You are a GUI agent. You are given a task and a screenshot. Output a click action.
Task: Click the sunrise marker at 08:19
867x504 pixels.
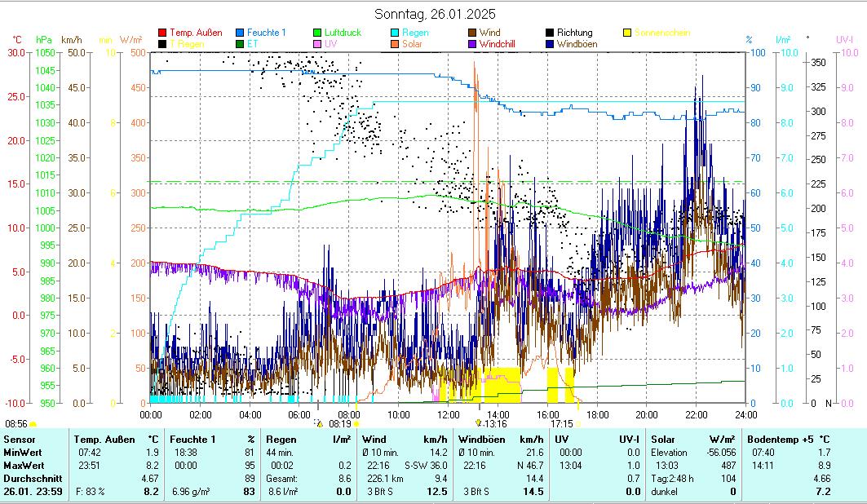[319, 424]
